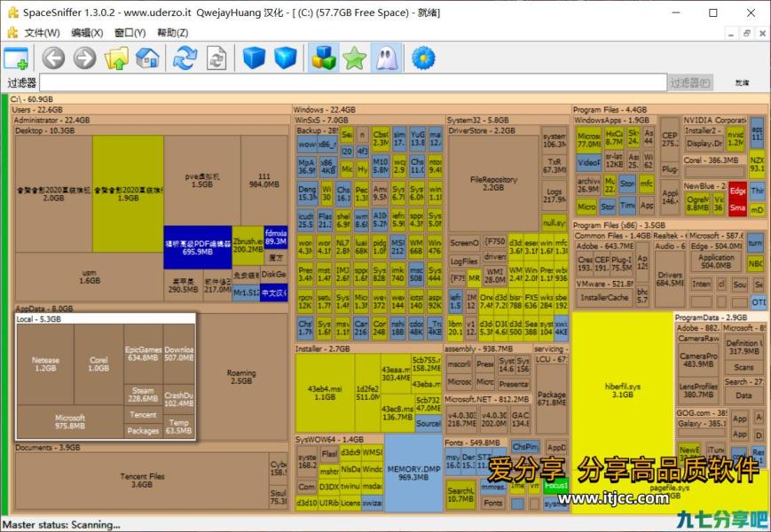Click the green star tag icon
The height and width of the screenshot is (532, 771).
(x=355, y=58)
